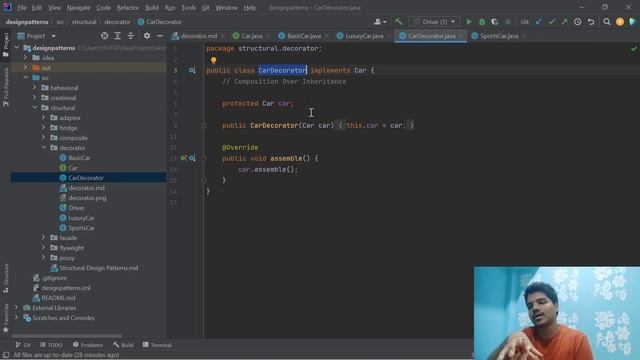
Task: Build project using the hammer icon
Action: pyautogui.click(x=398, y=22)
